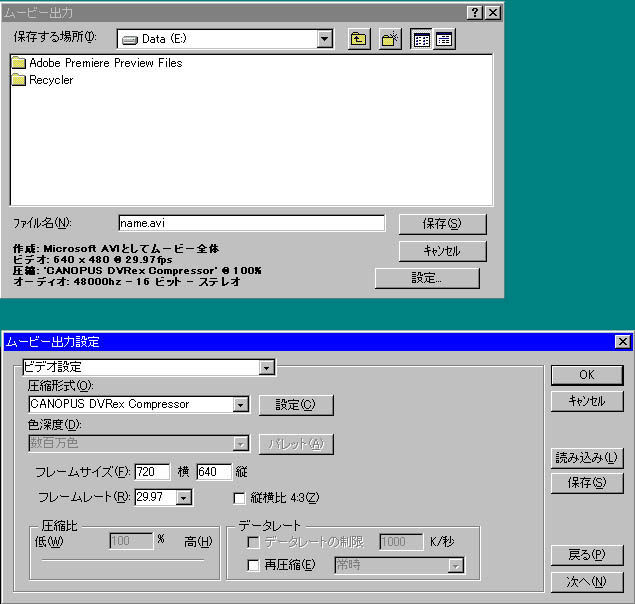The image size is (635, 604).
Task: Click the ファイル名 field containing name.avi
Action: [250, 223]
